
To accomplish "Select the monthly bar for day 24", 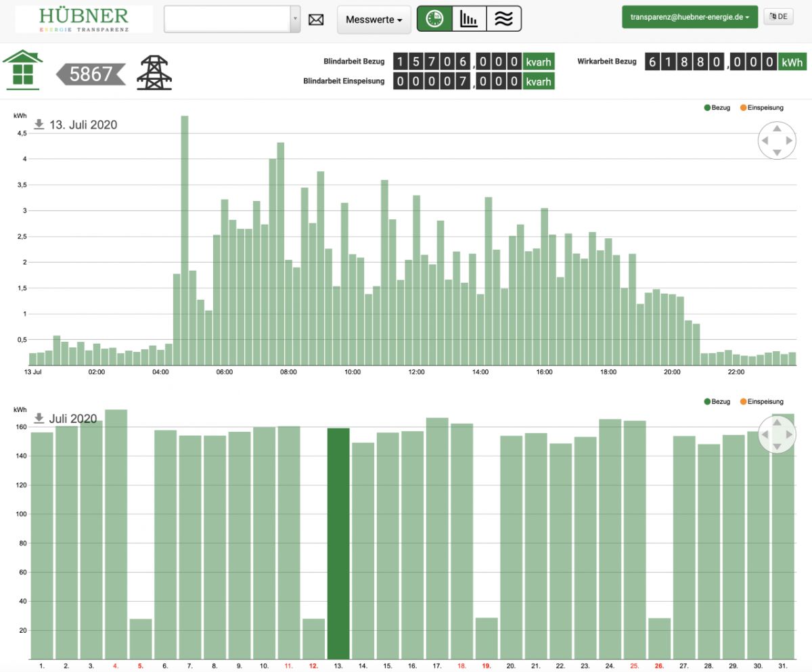I will click(610, 539).
